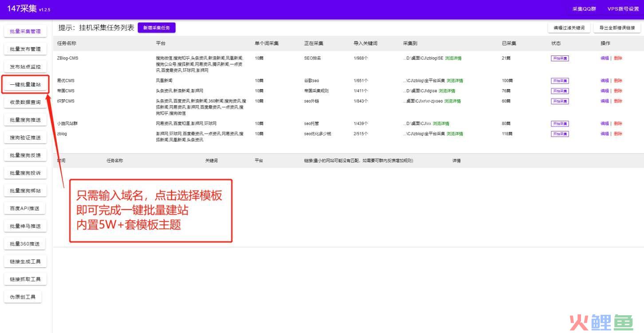Open 浏览详情 for zblog row
Screen dimensions: 644x333
[455, 134]
